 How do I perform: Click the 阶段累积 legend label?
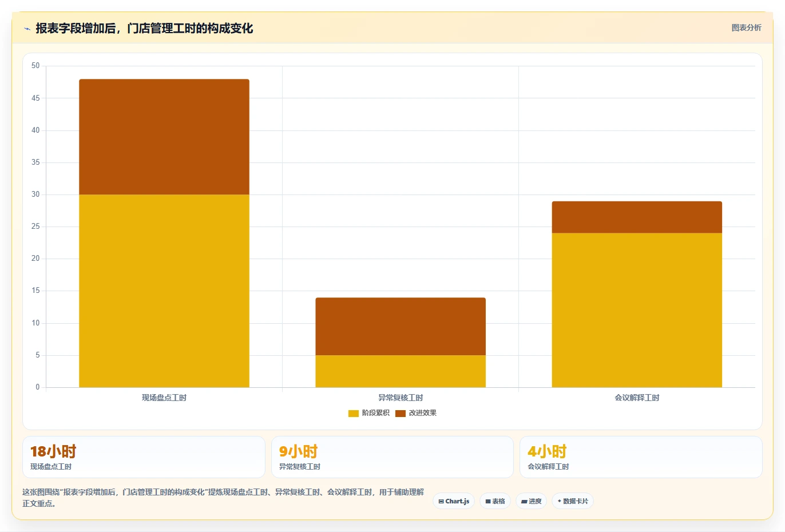coord(375,413)
